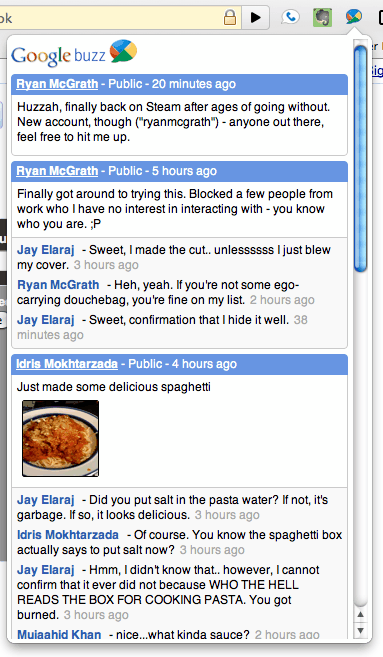The image size is (383, 657).
Task: Click Jay Elaraj on 'made the cut' comment
Action: (46, 250)
